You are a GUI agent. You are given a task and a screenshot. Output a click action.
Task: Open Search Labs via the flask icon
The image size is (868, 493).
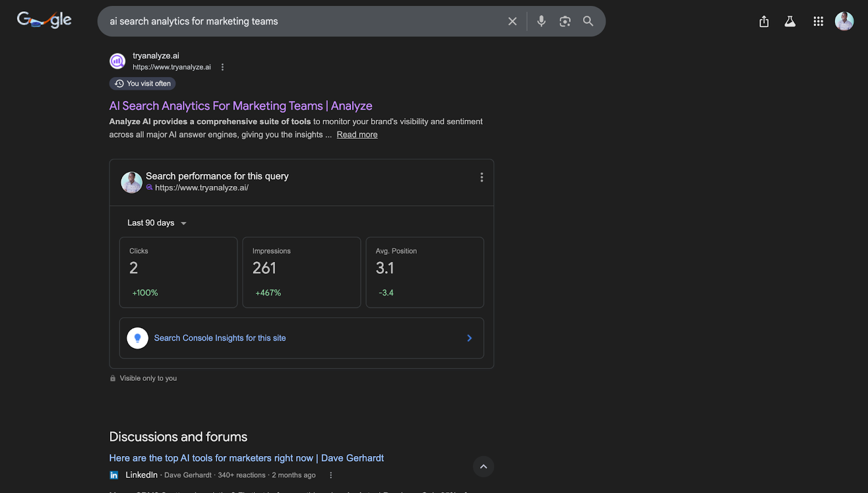tap(790, 21)
